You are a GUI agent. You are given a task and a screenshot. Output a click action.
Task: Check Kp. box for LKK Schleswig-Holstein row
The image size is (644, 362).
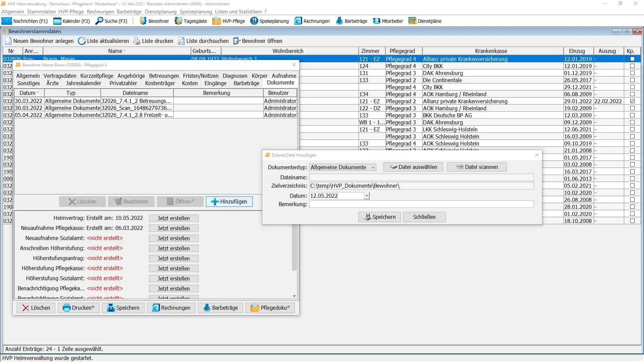pos(632,129)
